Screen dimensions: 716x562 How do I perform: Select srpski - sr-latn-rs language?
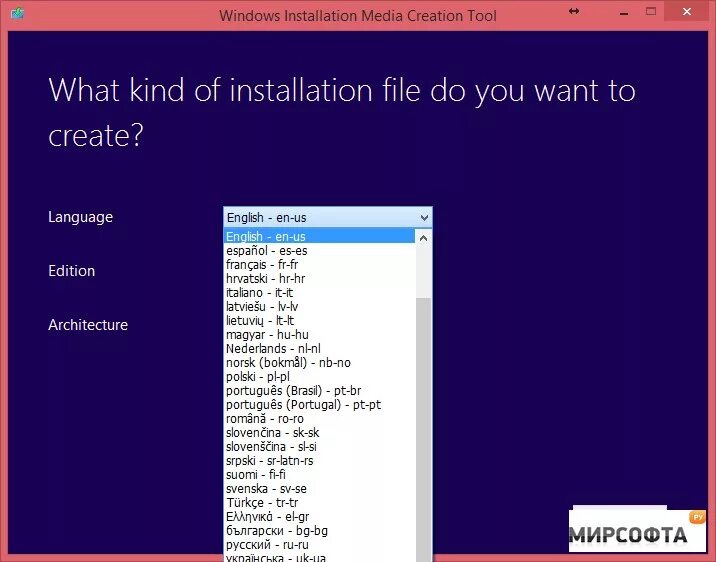320,461
